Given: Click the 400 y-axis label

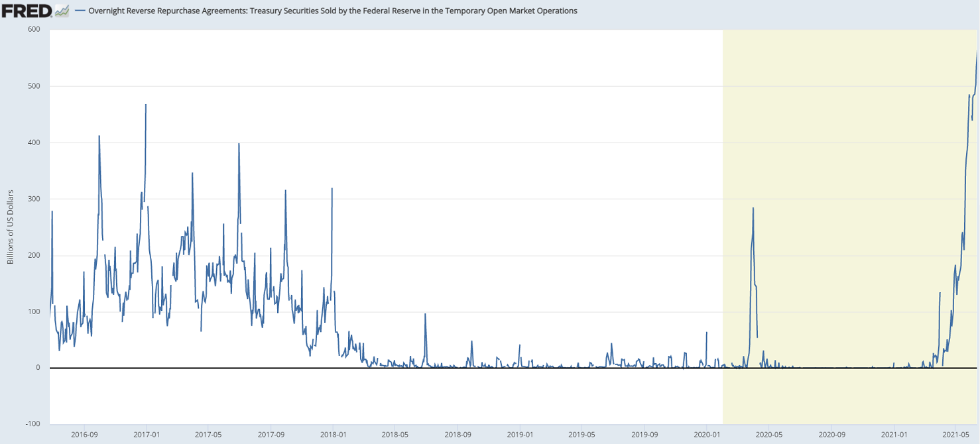Looking at the screenshot, I should [34, 142].
